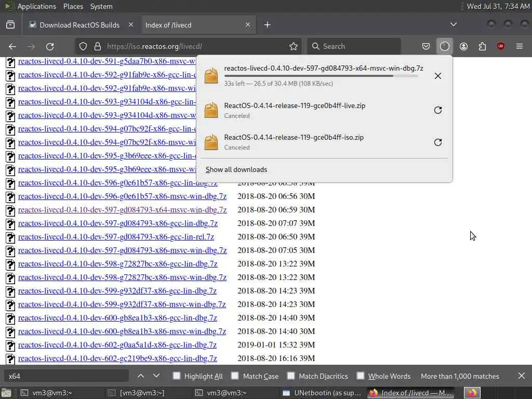
Task: Click file icon of reactos-livecd x64 download
Action: [211, 75]
